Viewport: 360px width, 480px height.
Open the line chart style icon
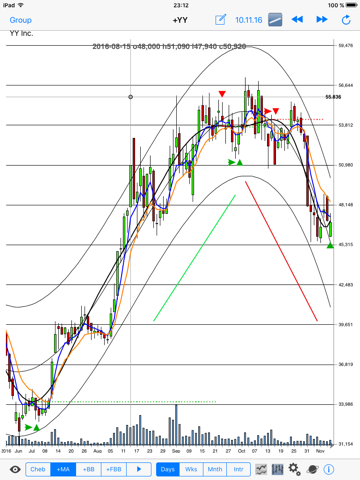tap(261, 469)
